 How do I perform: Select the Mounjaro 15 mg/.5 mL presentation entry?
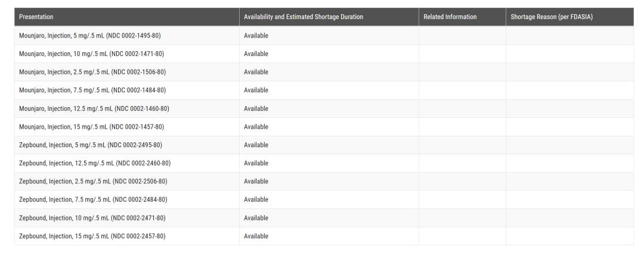[91, 127]
